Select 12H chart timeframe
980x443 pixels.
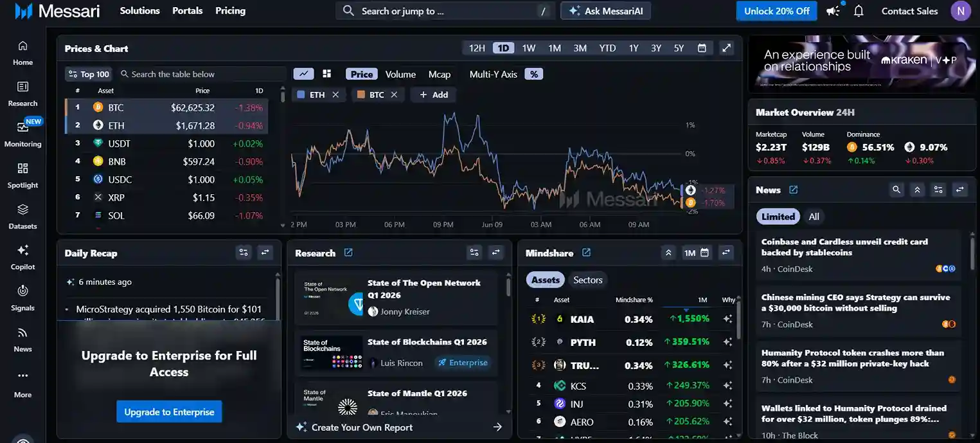477,48
